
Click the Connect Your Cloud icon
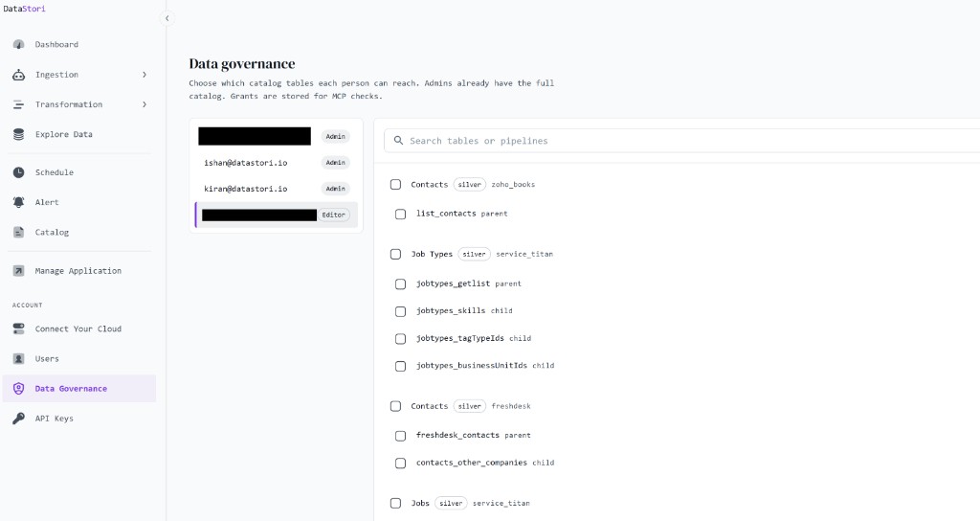pyautogui.click(x=19, y=328)
